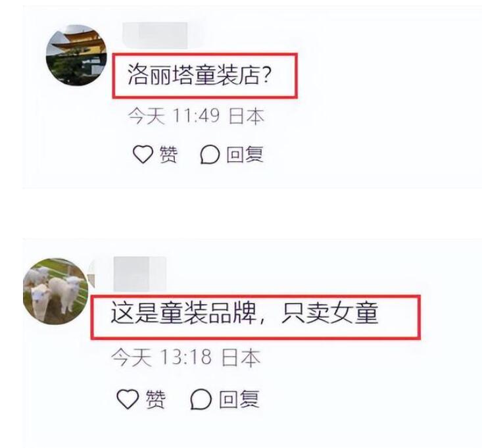The image size is (482, 448).
Task: Click the small badge beside the sheep avatar
Action: coord(91,274)
